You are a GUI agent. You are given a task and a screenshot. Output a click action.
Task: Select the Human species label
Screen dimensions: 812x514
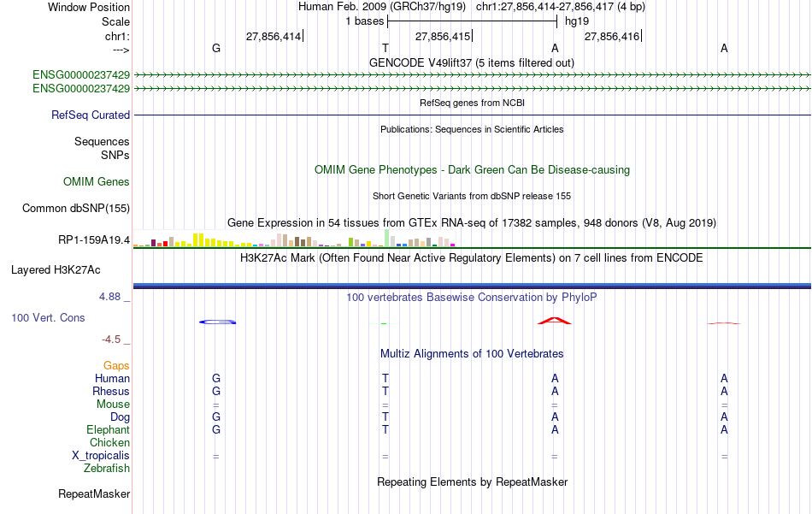(x=112, y=378)
